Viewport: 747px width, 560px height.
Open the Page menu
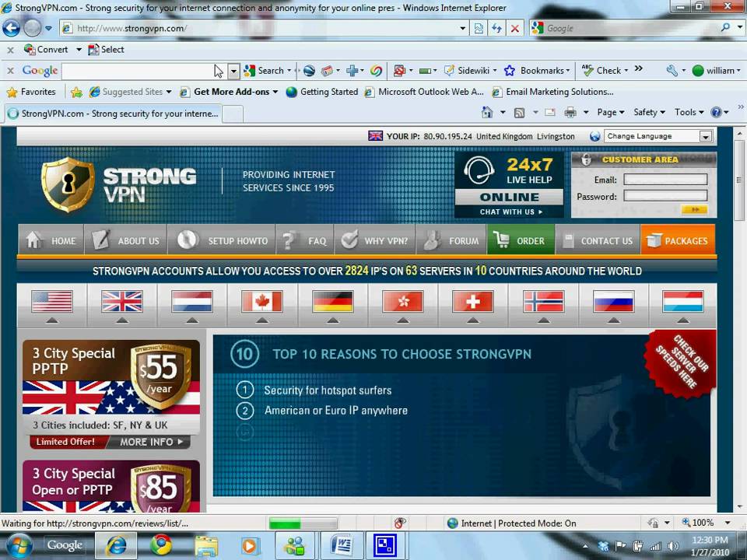(x=610, y=112)
